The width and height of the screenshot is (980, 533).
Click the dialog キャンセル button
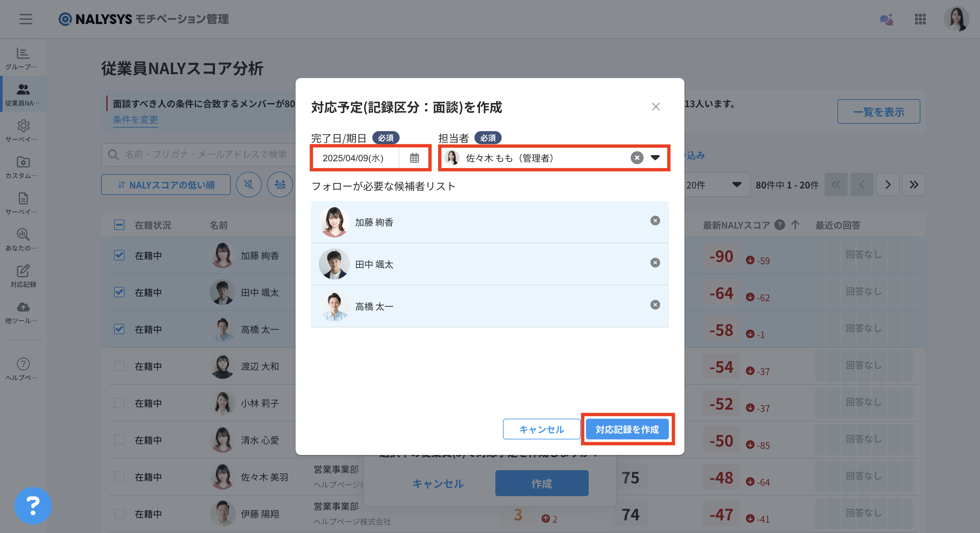pyautogui.click(x=541, y=429)
